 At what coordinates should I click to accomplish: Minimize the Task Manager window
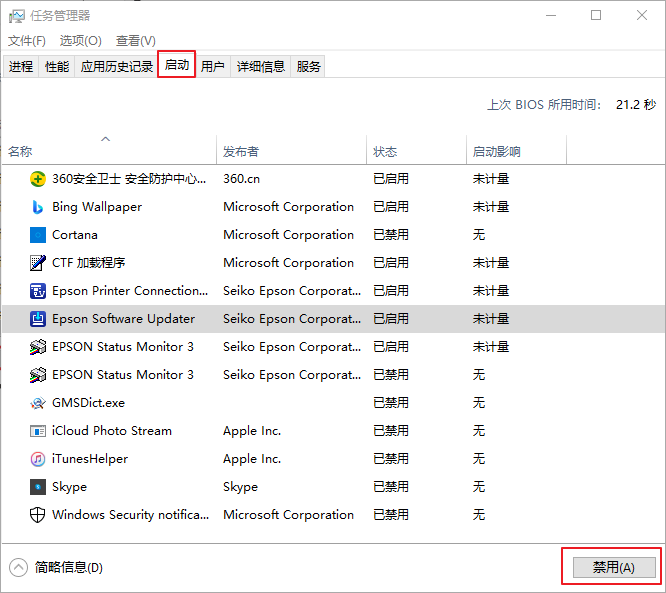tap(551, 15)
